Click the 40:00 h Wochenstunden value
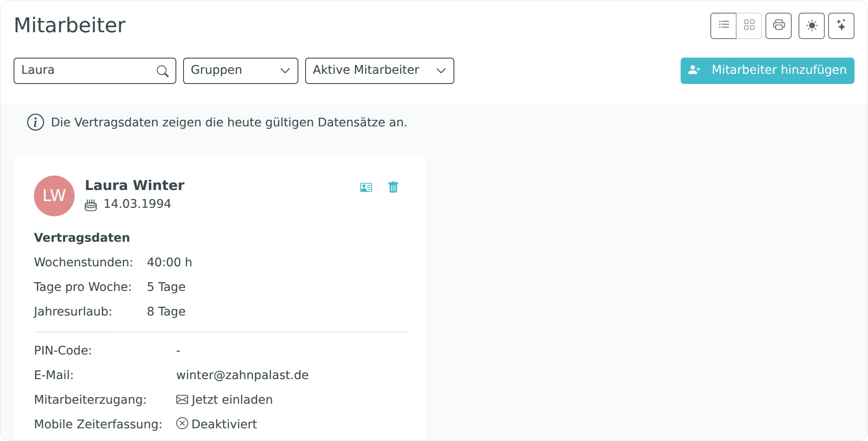This screenshot has height=441, width=868. [x=170, y=262]
